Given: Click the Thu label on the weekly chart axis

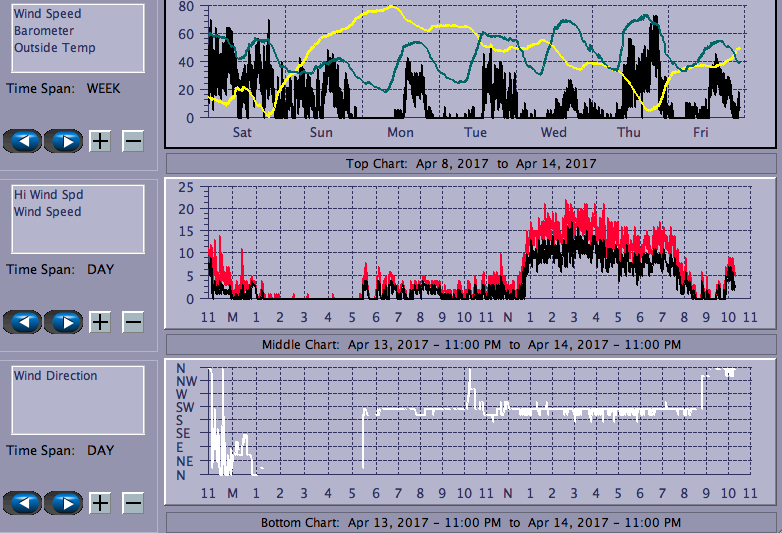Looking at the screenshot, I should coord(629,132).
